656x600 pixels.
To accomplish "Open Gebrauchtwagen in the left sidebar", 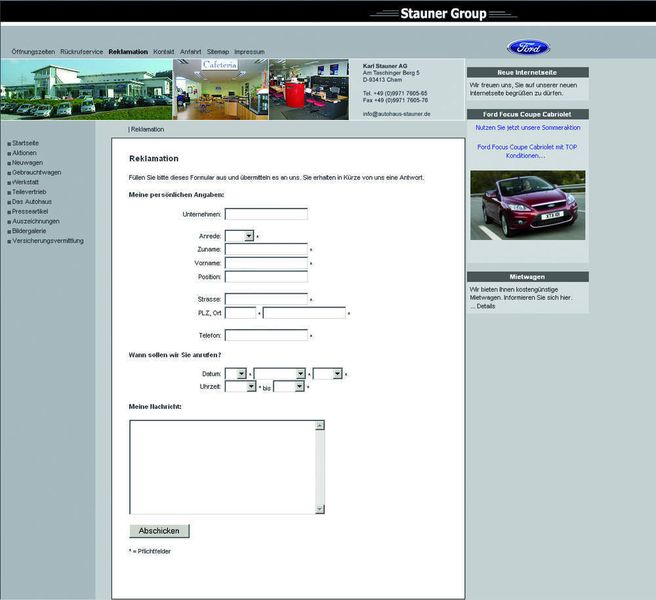I will [36, 172].
